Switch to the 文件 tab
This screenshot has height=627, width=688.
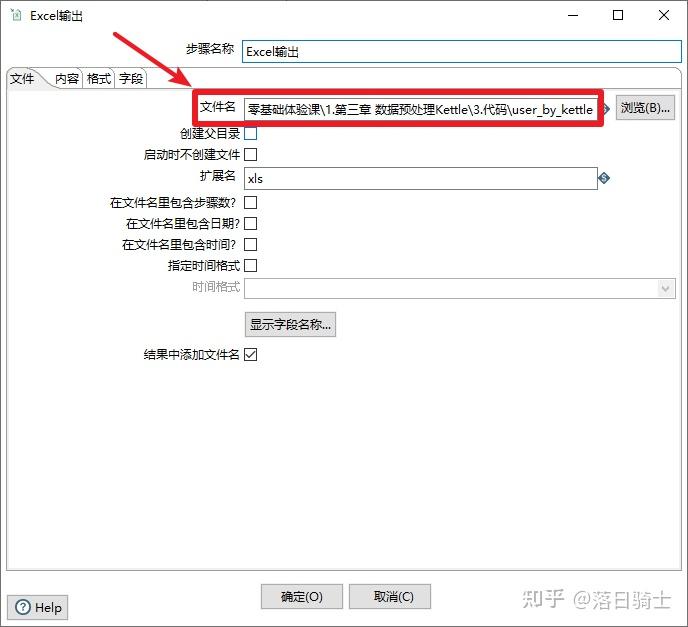[22, 79]
